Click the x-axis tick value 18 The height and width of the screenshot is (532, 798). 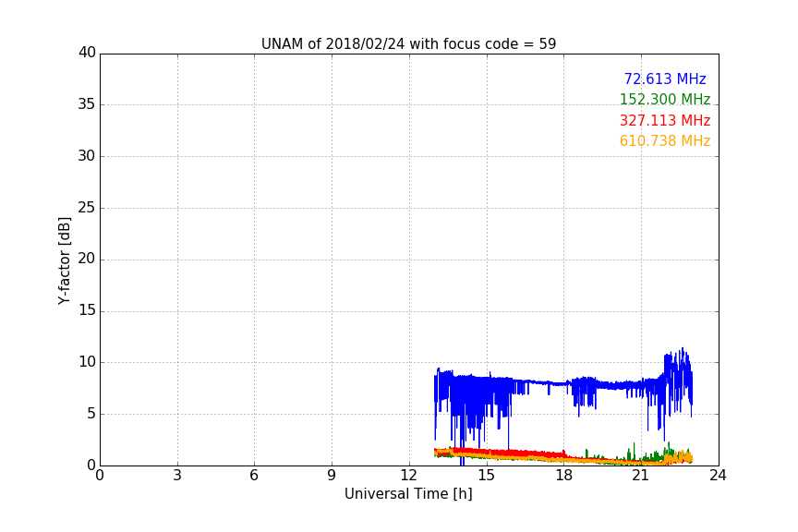(x=563, y=476)
